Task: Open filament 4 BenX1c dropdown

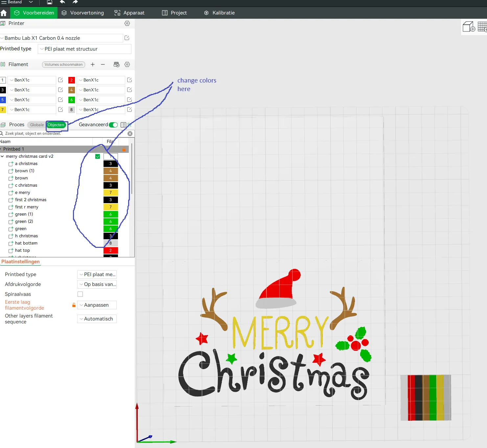Action: click(101, 90)
